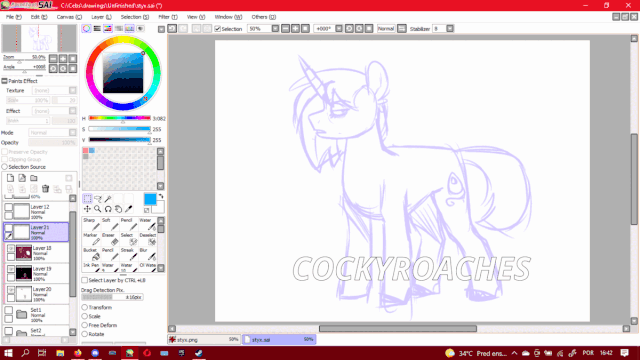Open the Stabilizer value dropdown

tap(450, 29)
